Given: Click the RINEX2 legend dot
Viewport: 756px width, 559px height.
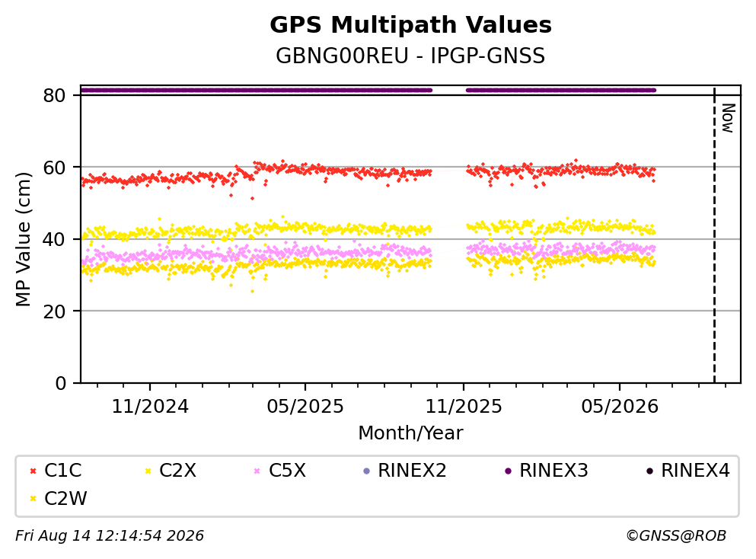Looking at the screenshot, I should pos(366,471).
